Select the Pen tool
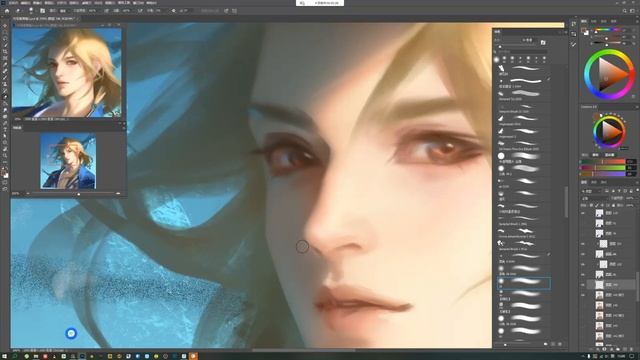The height and width of the screenshot is (360, 640). click(x=5, y=123)
